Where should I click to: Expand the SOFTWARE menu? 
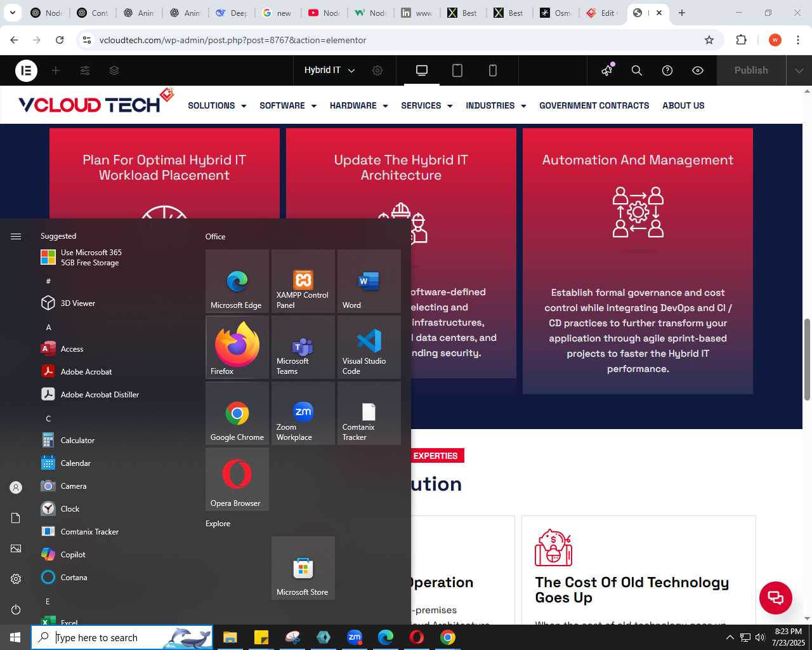pyautogui.click(x=288, y=105)
